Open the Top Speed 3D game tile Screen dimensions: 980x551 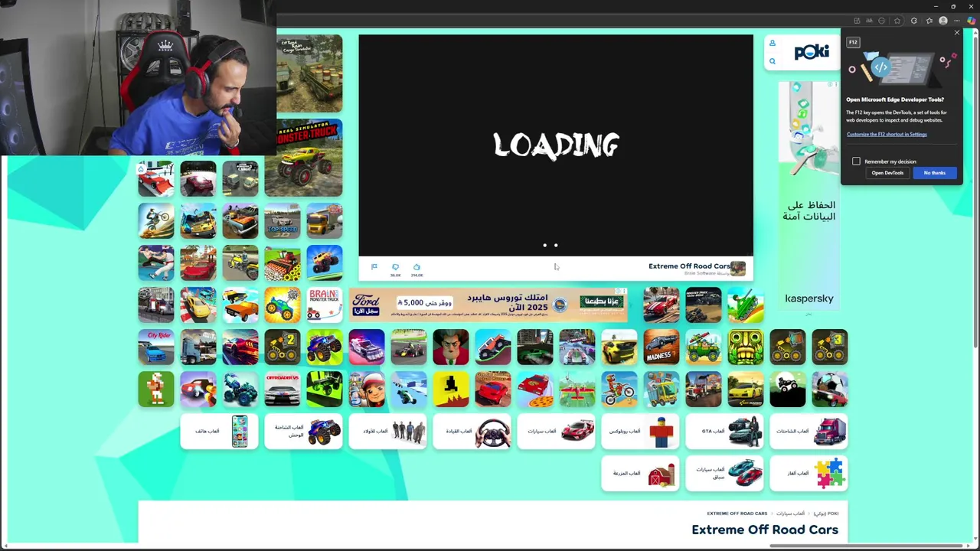pos(283,220)
